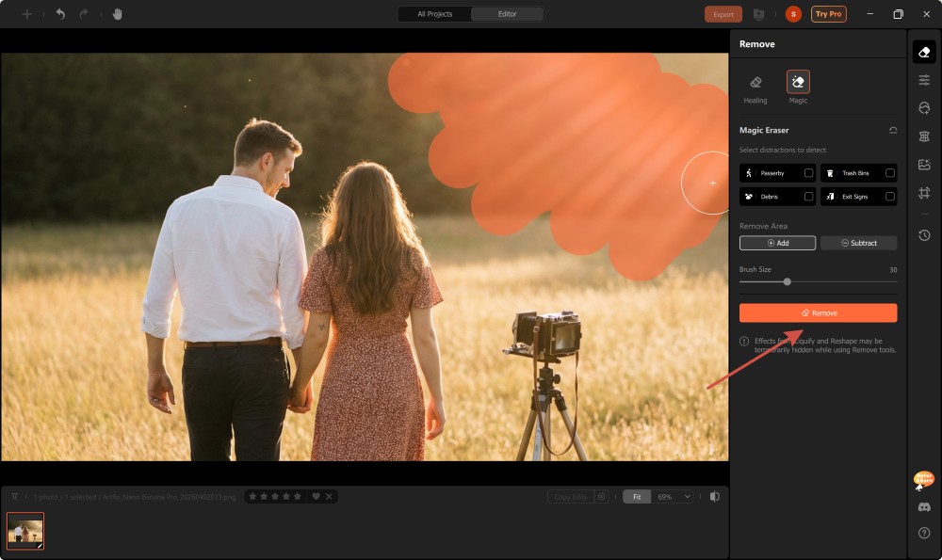This screenshot has width=942, height=560.
Task: Tick the Exit Signs checkbox
Action: click(889, 197)
